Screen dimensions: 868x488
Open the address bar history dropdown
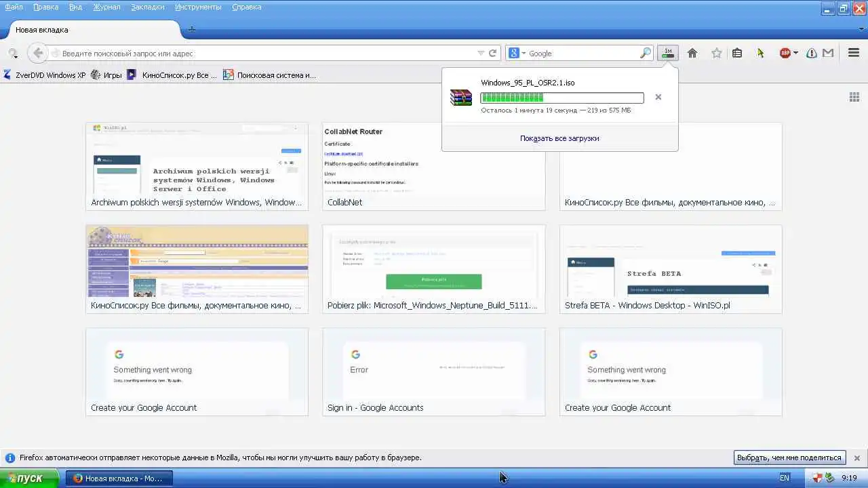point(481,53)
